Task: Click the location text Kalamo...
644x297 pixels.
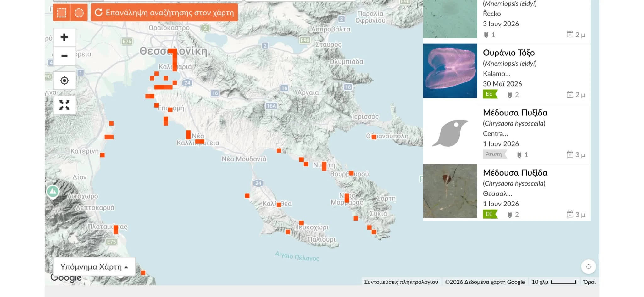Action: [x=497, y=74]
